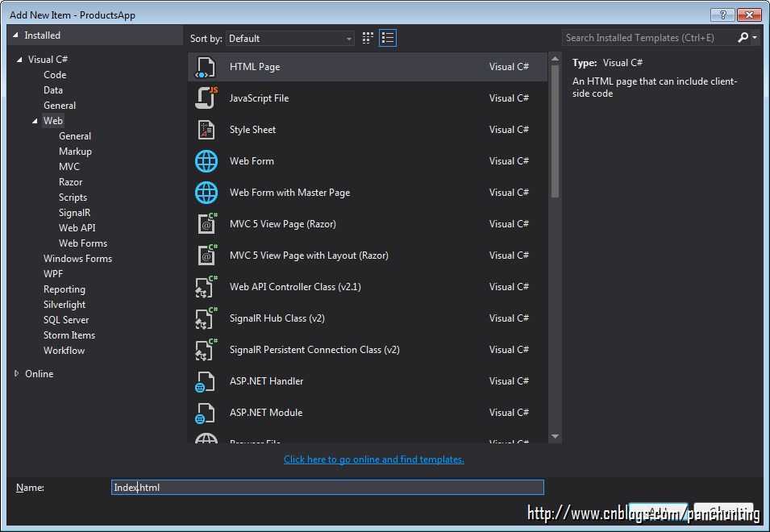This screenshot has height=532, width=770.
Task: Collapse the Web tree node
Action: (x=35, y=121)
